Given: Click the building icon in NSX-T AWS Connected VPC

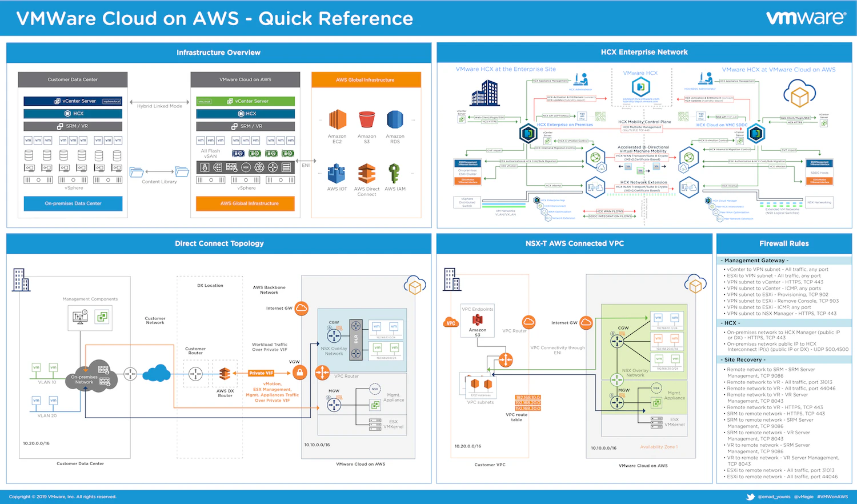Looking at the screenshot, I should pyautogui.click(x=452, y=279).
